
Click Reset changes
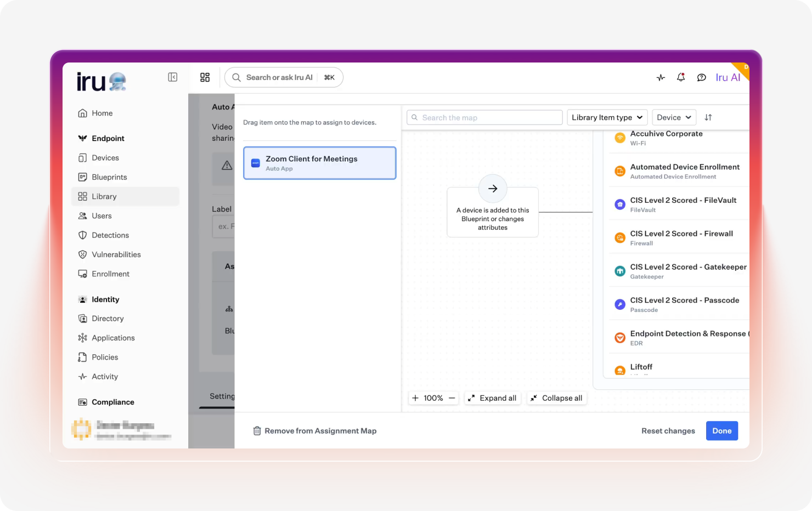click(668, 431)
